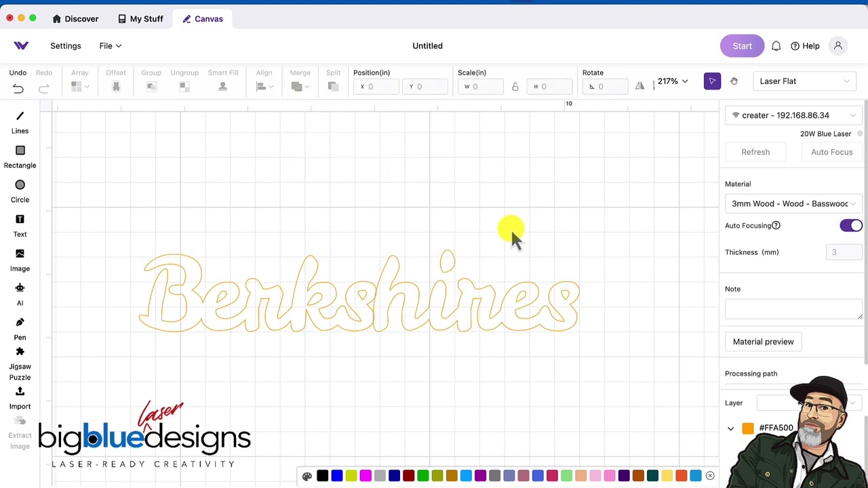Click the flip/mirror icon beside Rotate
Image resolution: width=868 pixels, height=488 pixels.
(x=639, y=86)
